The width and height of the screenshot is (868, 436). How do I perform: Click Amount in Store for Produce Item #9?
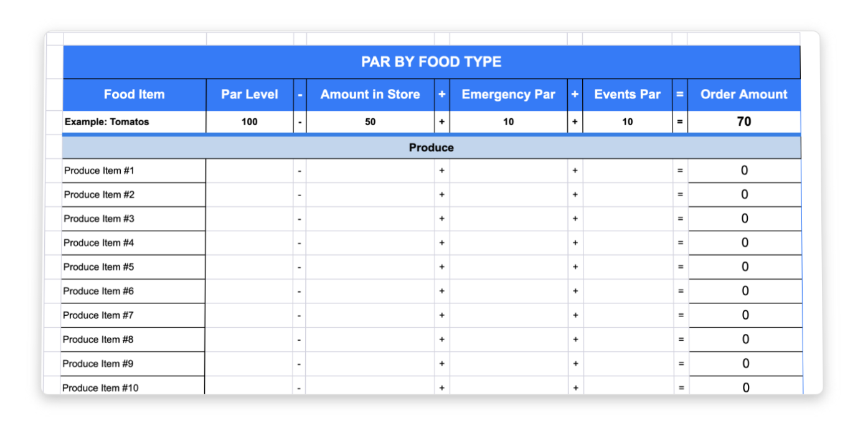pyautogui.click(x=370, y=364)
